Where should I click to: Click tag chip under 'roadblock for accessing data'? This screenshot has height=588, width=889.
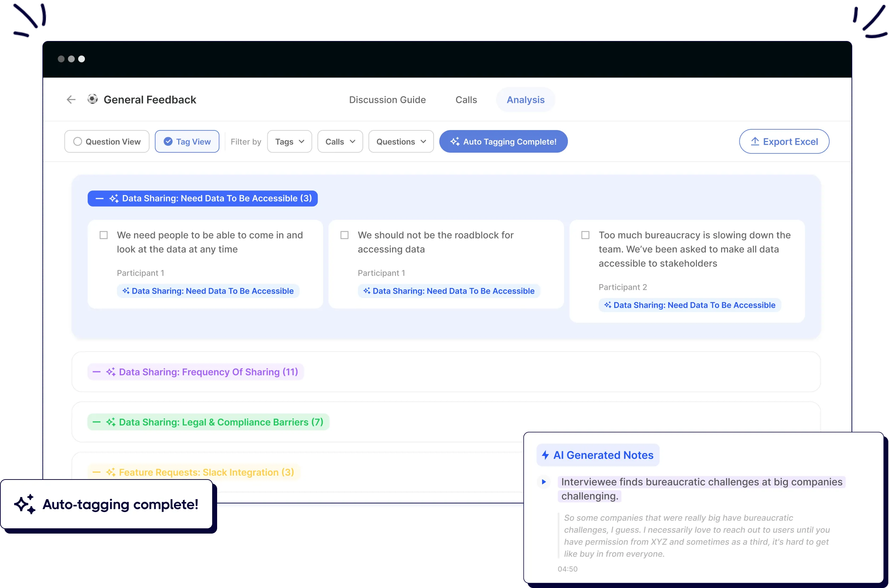(x=449, y=291)
